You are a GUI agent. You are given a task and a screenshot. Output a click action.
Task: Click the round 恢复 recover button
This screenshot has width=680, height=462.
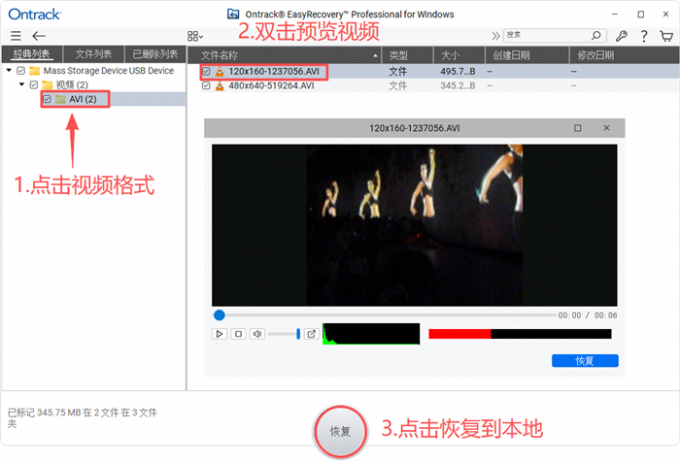coord(340,431)
